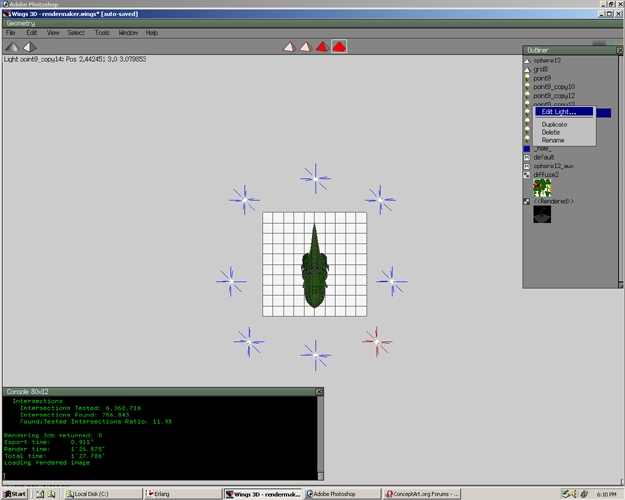Screen dimensions: 625x500
Task: Select face selection mode pyramid icon
Action: 322,47
